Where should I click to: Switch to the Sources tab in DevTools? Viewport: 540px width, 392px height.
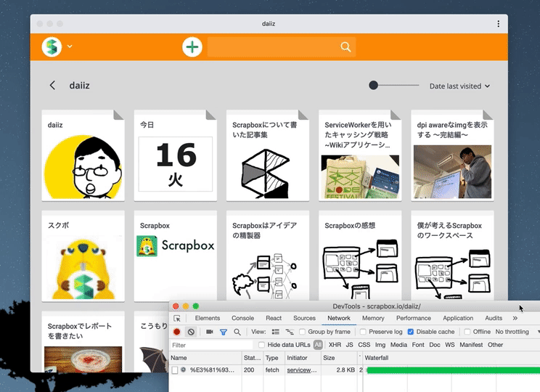(304, 318)
